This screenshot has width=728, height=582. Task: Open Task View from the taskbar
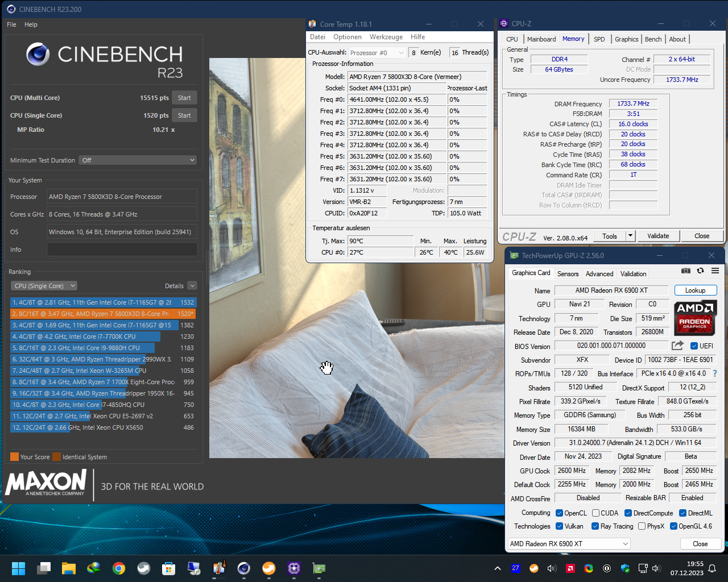pyautogui.click(x=44, y=568)
